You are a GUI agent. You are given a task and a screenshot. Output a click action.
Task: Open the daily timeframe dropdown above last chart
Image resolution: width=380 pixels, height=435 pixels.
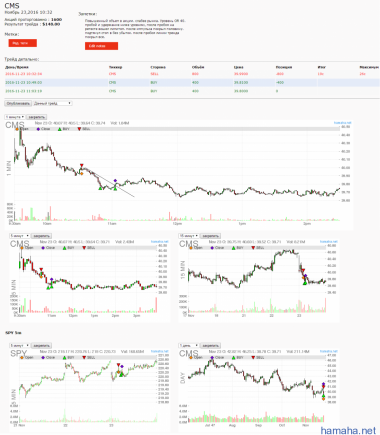(189, 346)
